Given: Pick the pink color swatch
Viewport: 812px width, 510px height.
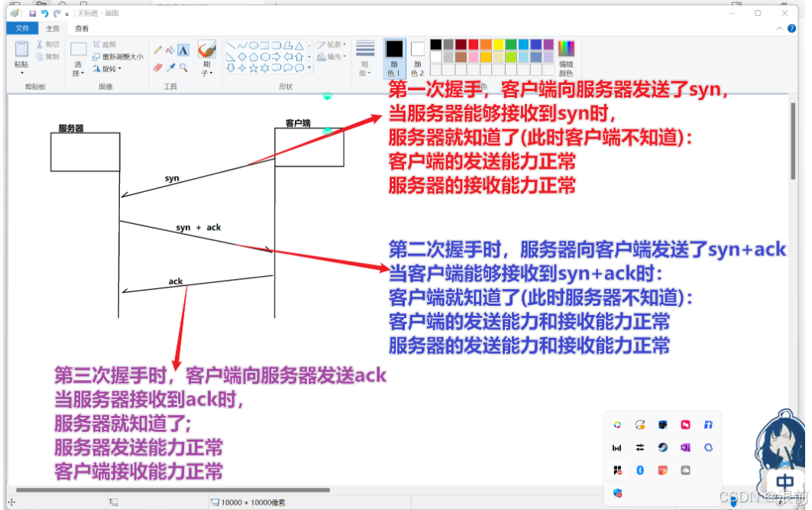Looking at the screenshot, I should (474, 57).
